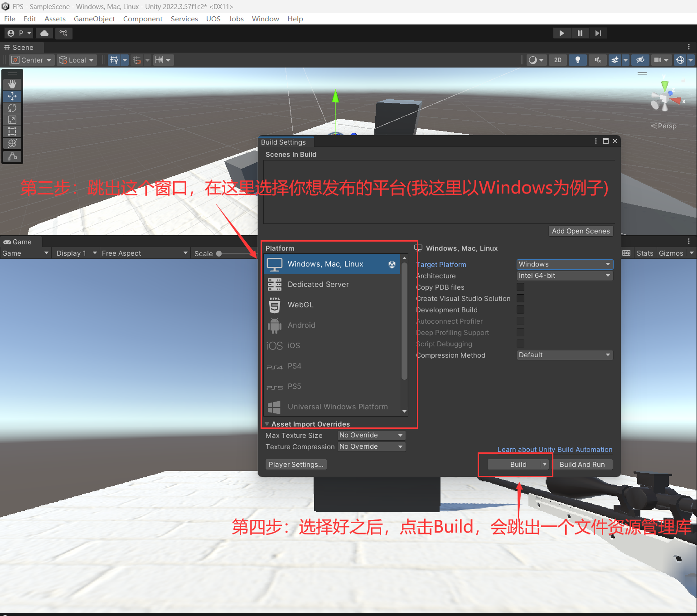Open Texture Compression override dropdown
This screenshot has height=616, width=697.
click(372, 446)
